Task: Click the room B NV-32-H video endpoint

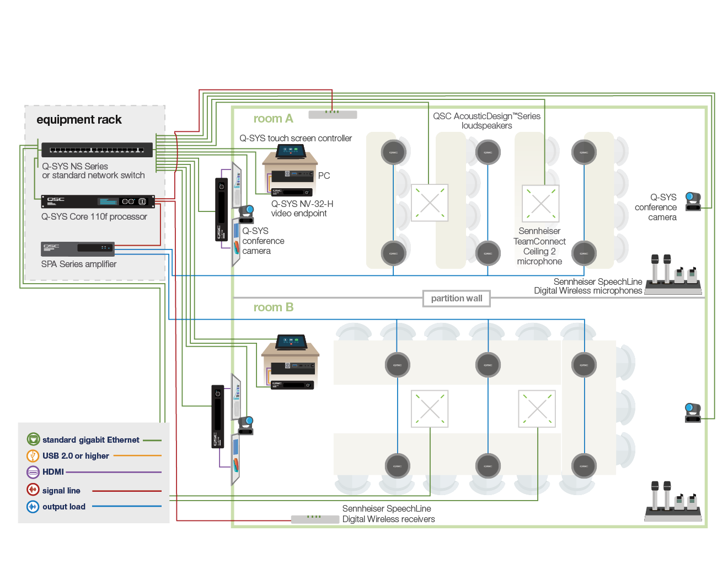Action: [292, 385]
